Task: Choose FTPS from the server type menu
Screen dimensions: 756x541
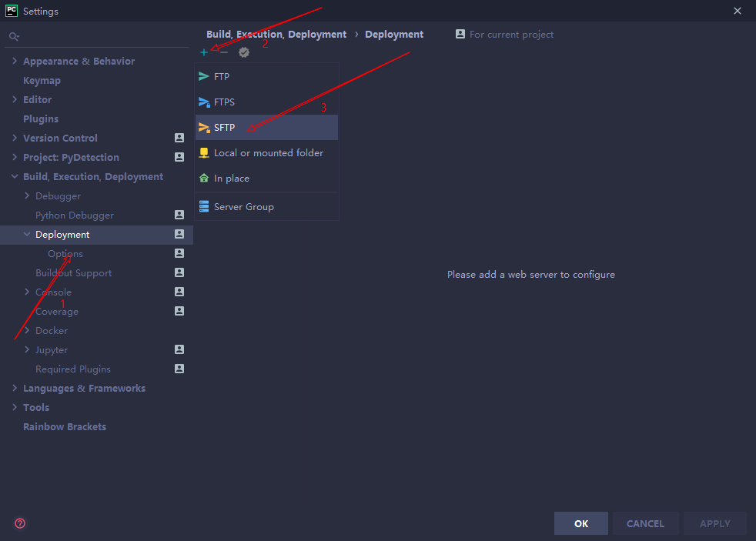Action: [x=266, y=102]
